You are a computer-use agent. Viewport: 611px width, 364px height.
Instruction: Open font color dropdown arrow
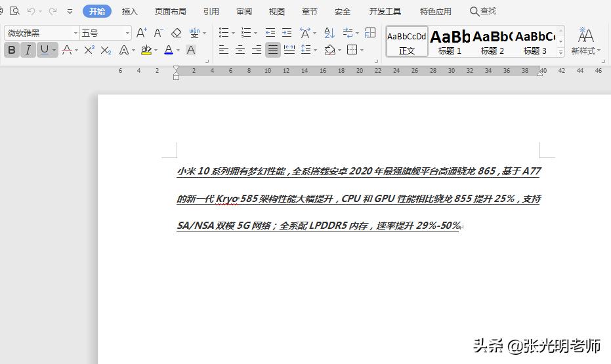[178, 51]
